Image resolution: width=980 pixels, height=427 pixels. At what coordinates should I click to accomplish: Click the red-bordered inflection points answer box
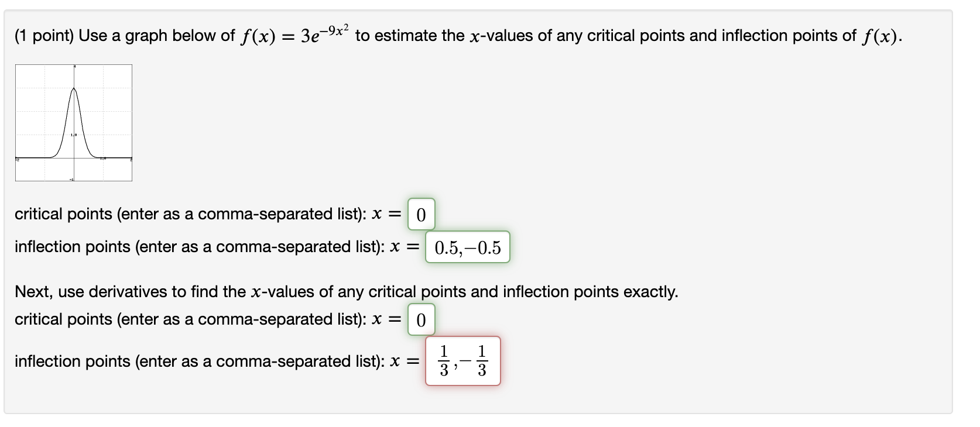coord(463,360)
